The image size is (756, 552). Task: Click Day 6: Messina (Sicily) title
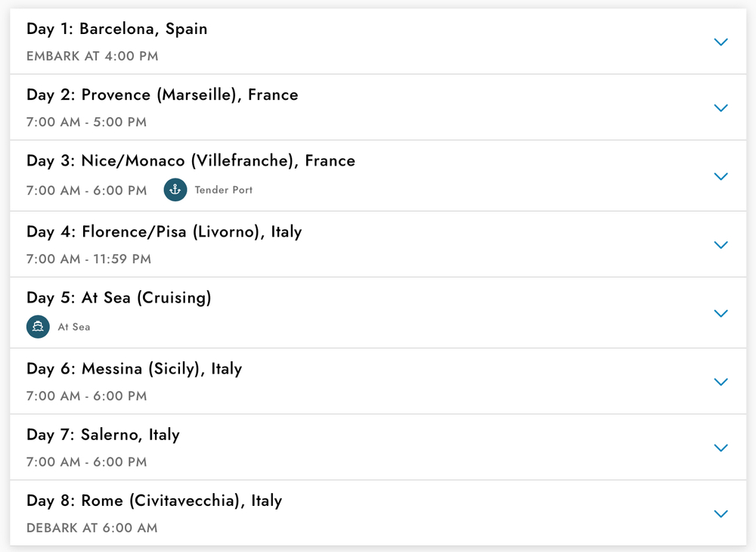pyautogui.click(x=134, y=368)
